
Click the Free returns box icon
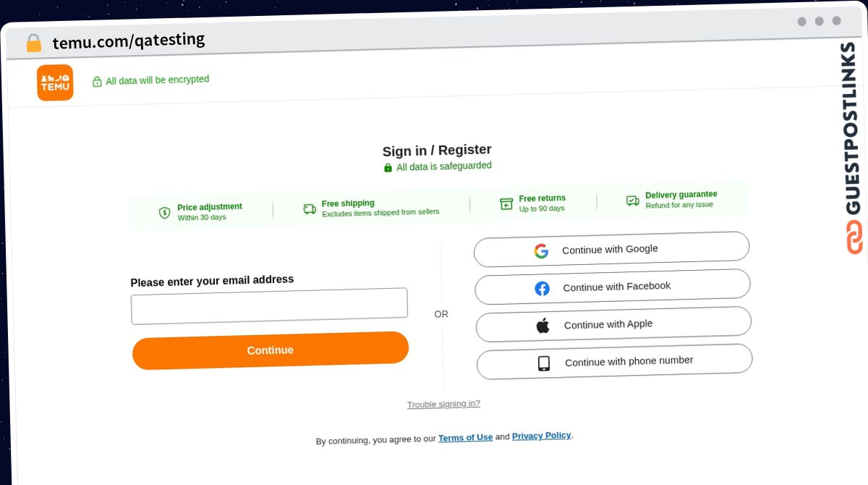click(x=506, y=204)
